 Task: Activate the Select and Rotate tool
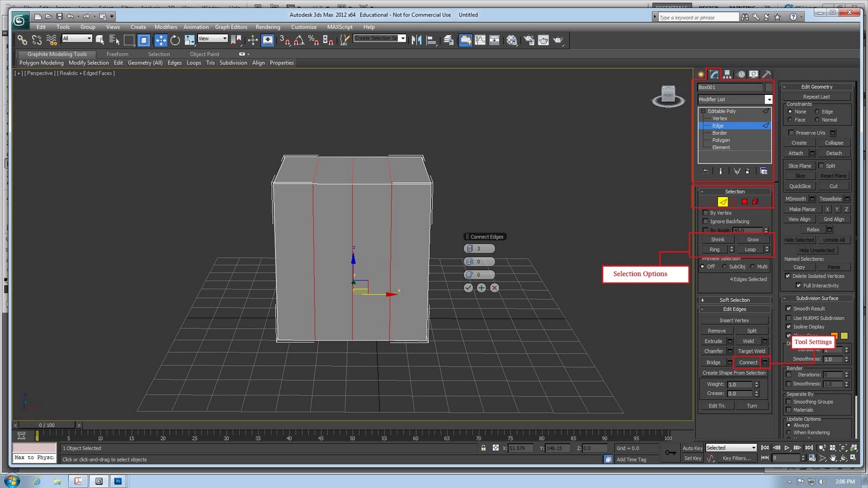click(175, 40)
